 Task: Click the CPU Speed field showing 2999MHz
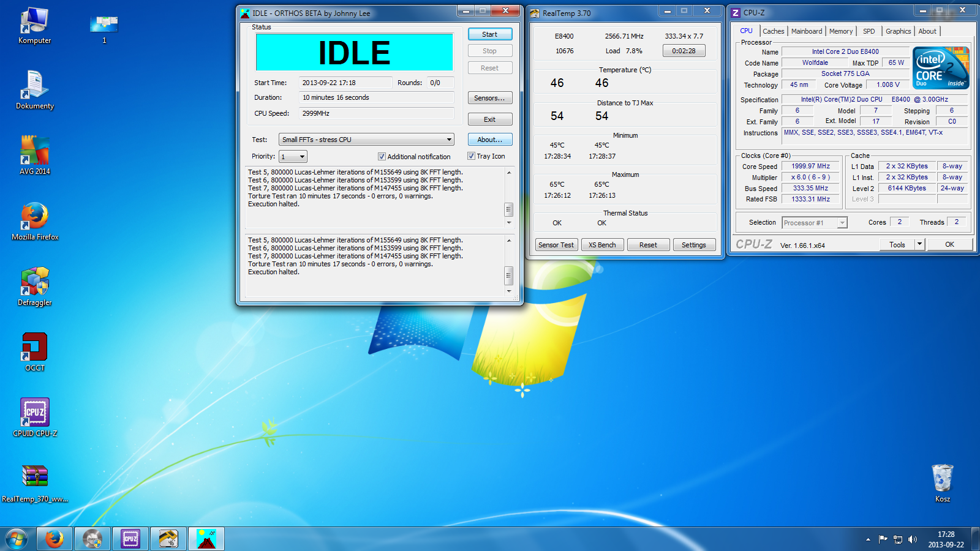[376, 113]
